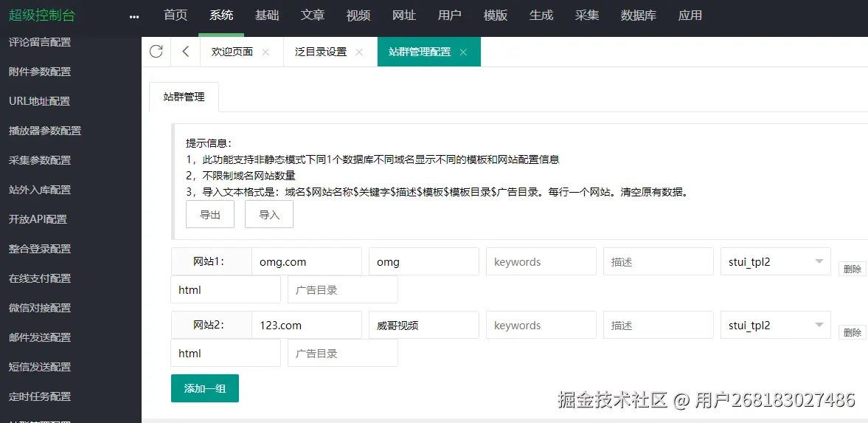Open 网址 in top navigation
The image size is (868, 423).
[x=404, y=16]
